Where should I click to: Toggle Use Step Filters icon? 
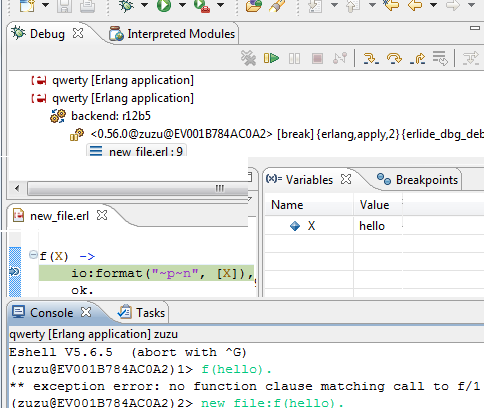tap(471, 58)
